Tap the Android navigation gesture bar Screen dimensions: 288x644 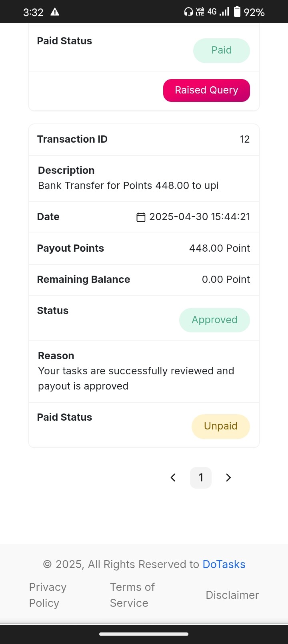coord(144,634)
